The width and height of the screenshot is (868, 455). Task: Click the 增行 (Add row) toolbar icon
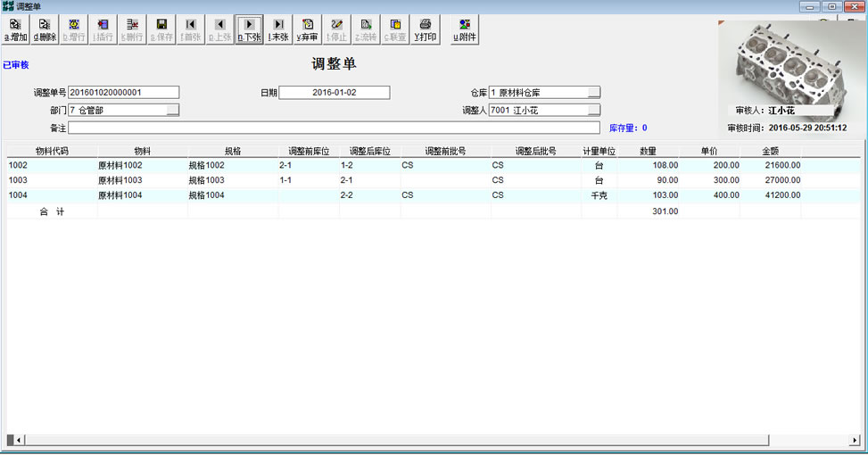point(74,30)
